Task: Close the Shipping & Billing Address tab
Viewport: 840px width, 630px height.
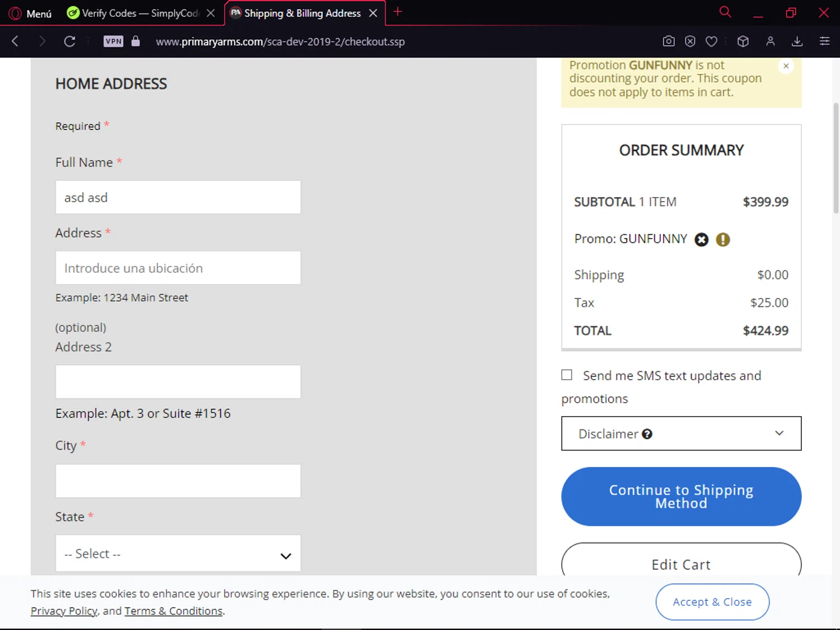Action: [x=373, y=13]
